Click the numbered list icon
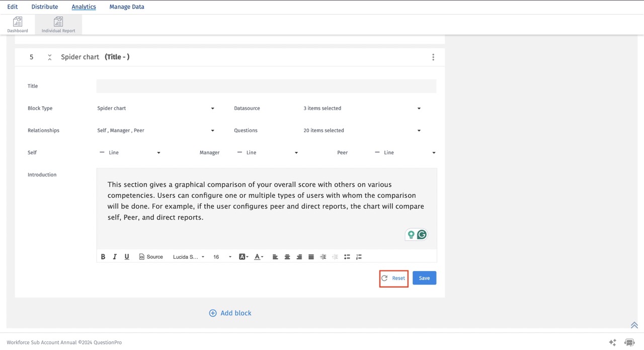 359,257
